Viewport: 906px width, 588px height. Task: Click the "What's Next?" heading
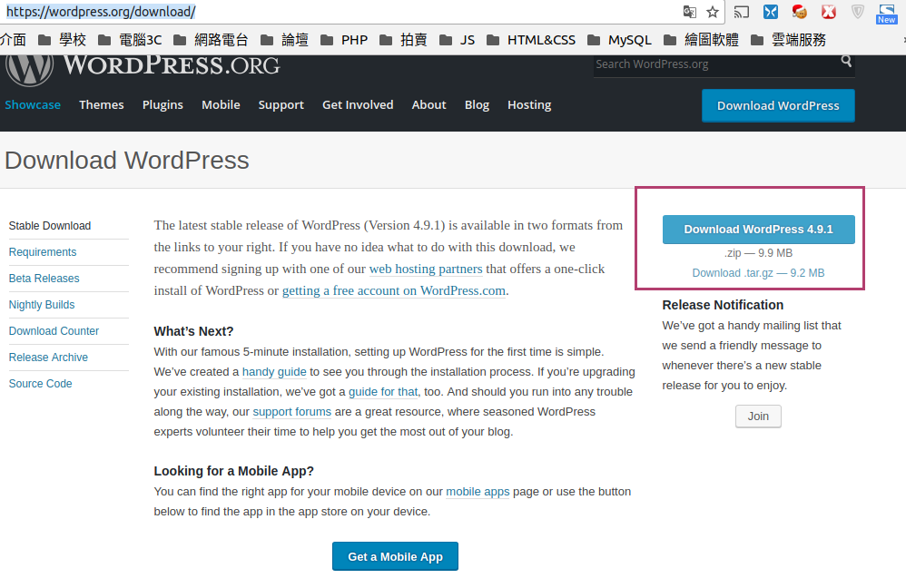pyautogui.click(x=193, y=331)
